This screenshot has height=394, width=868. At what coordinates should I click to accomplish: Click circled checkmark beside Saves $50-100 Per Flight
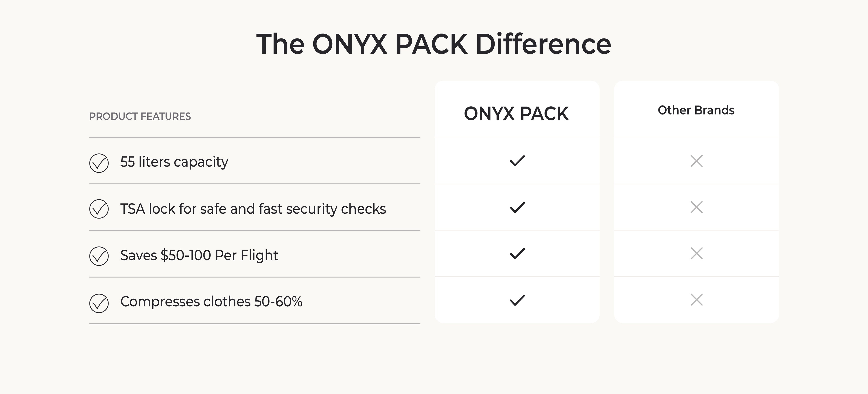coord(99,256)
